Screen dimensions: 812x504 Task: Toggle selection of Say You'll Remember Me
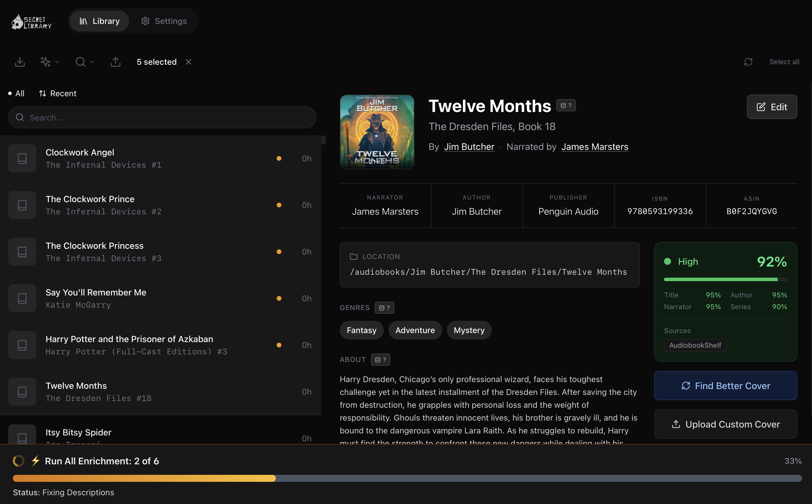pos(22,298)
